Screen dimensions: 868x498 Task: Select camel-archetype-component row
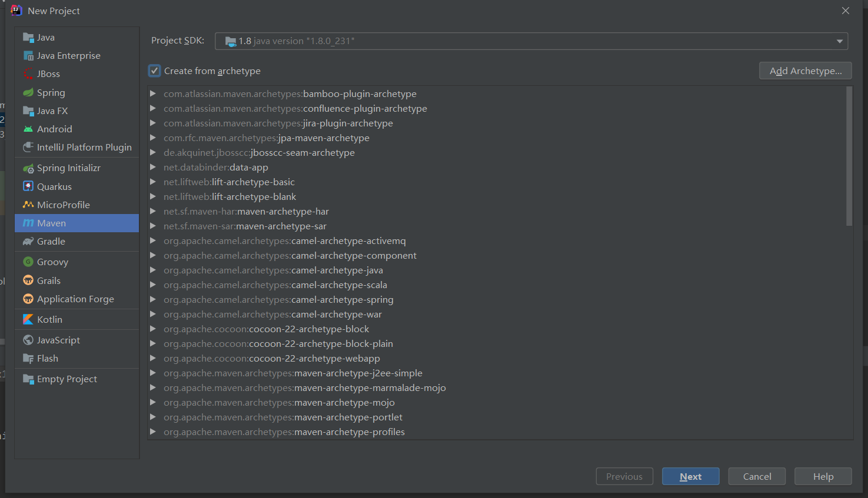coord(496,255)
